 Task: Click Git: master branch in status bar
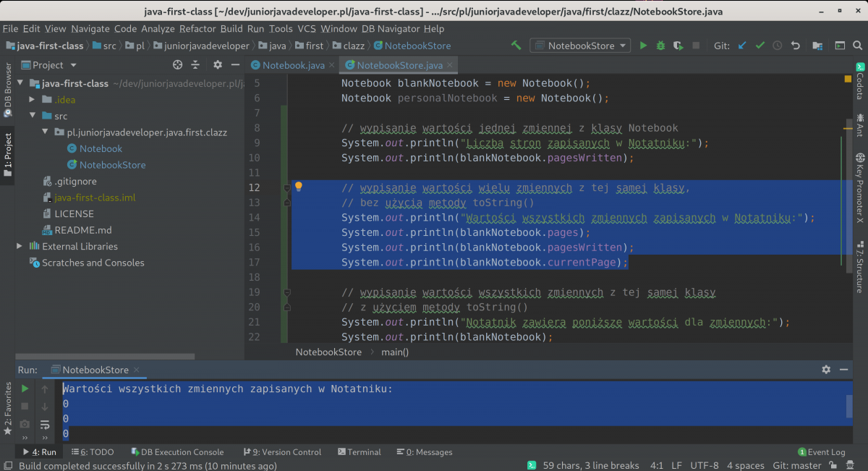pyautogui.click(x=797, y=465)
